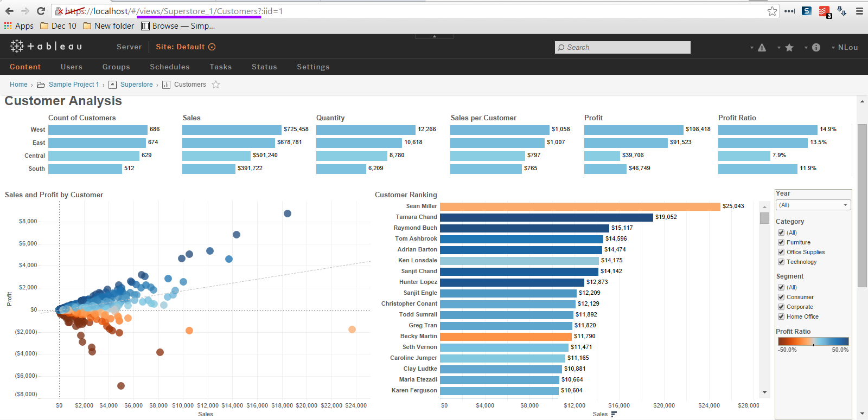Open Sample Project 1 breadcrumb
This screenshot has height=420, width=868.
[x=74, y=85]
